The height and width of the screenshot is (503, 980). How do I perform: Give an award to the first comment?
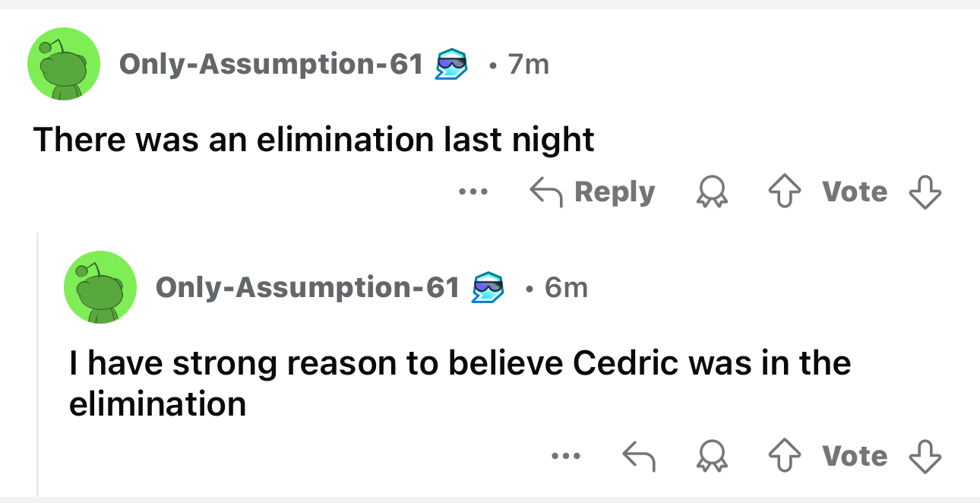[712, 192]
